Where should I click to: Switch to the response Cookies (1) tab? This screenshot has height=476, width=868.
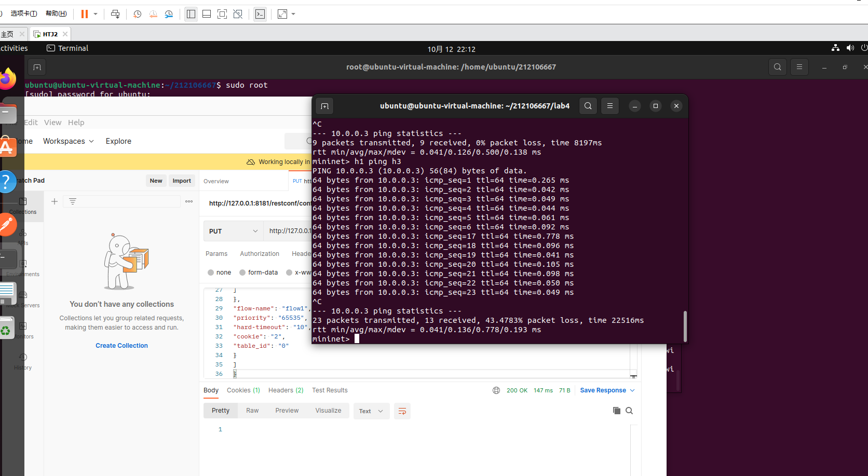[243, 390]
